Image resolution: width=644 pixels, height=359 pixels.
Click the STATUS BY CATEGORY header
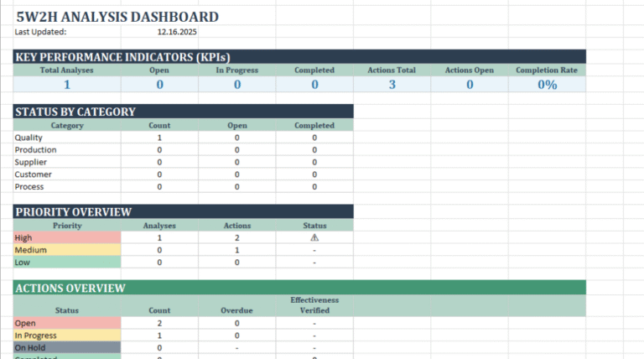point(183,112)
